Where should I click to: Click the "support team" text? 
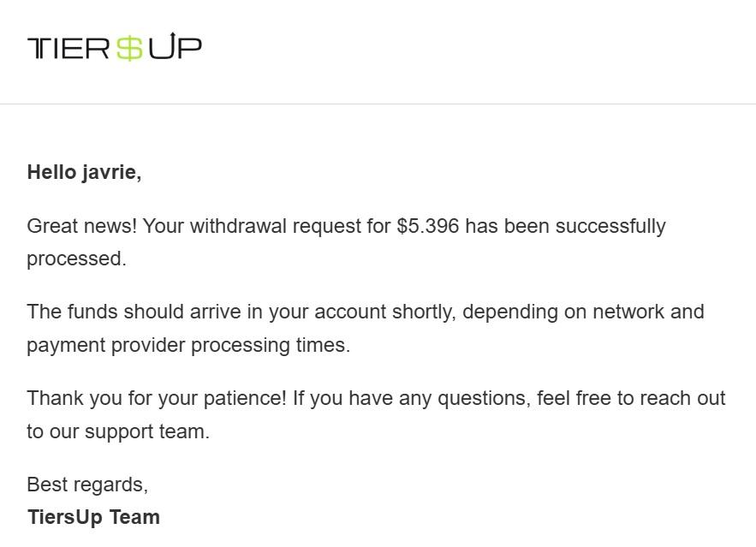click(x=147, y=431)
